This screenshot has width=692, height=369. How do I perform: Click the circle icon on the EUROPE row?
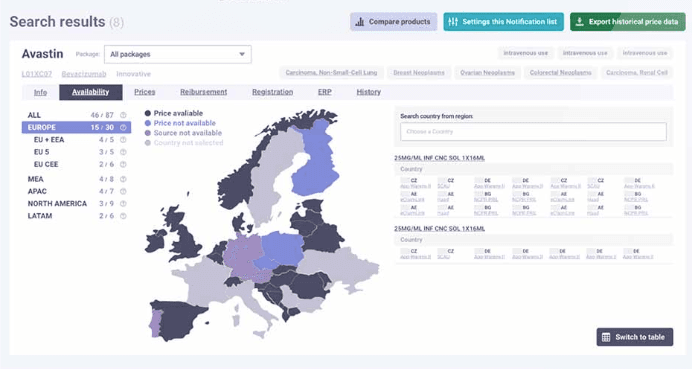123,128
